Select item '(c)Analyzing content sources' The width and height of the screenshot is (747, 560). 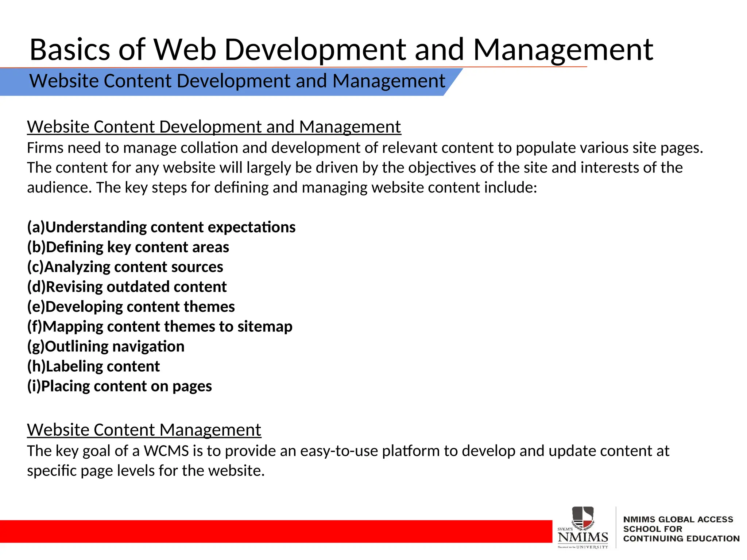pos(125,267)
